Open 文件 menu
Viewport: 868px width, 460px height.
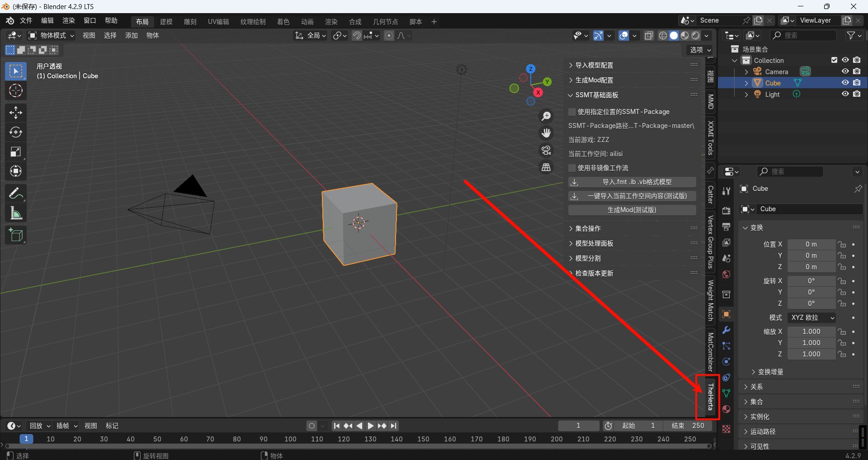coord(26,21)
